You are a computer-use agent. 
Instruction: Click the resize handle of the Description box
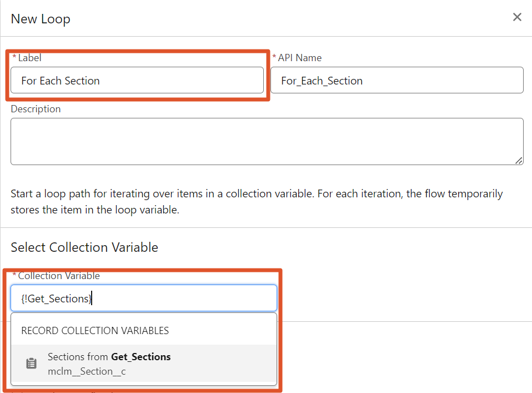click(x=519, y=162)
